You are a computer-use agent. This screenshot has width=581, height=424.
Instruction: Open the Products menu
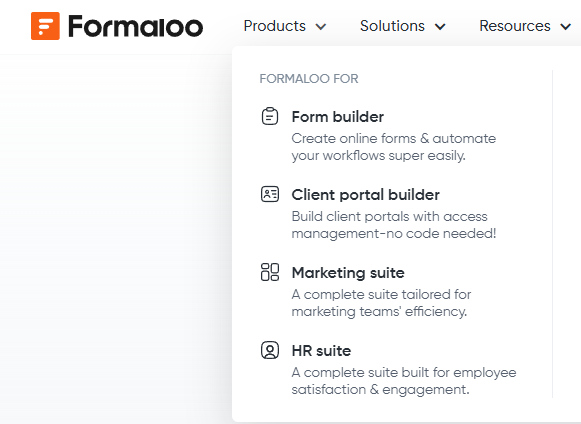point(285,26)
